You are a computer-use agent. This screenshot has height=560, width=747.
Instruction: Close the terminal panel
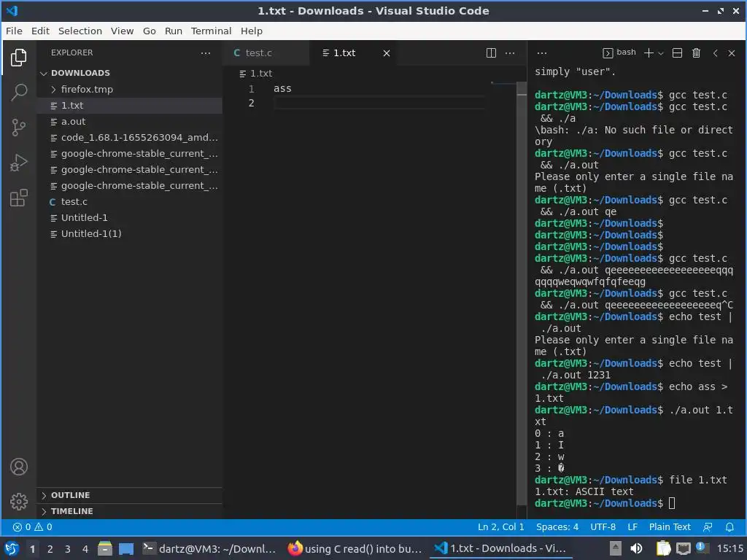732,52
